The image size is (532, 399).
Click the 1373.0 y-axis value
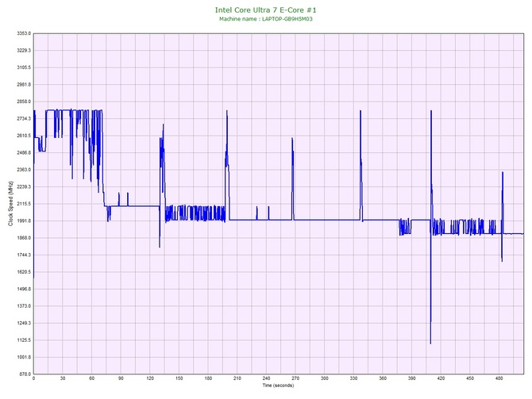tap(24, 306)
